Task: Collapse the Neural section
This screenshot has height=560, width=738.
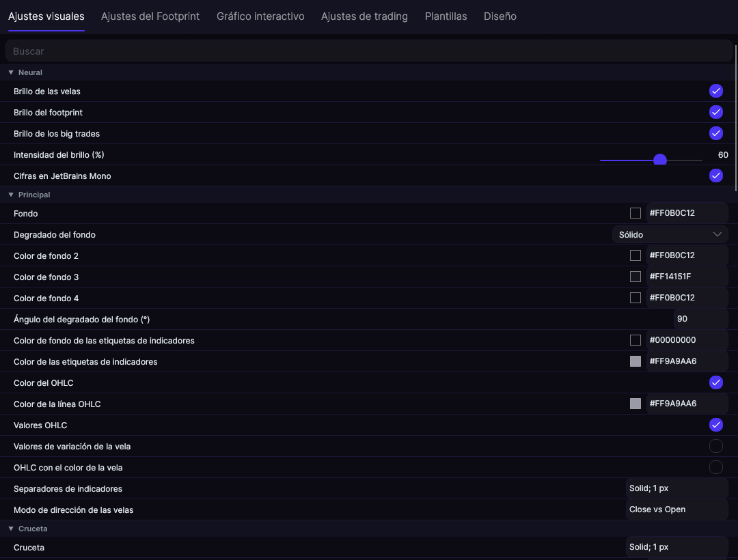Action: pos(11,72)
